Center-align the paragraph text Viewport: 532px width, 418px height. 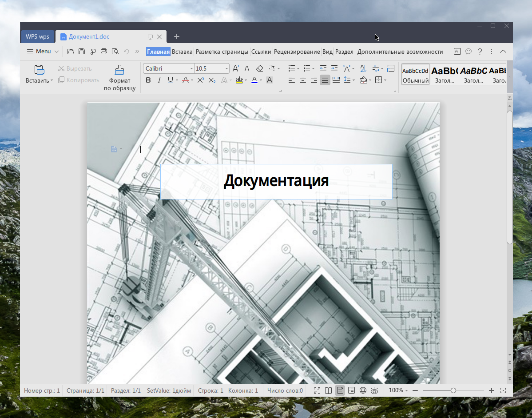coord(303,80)
